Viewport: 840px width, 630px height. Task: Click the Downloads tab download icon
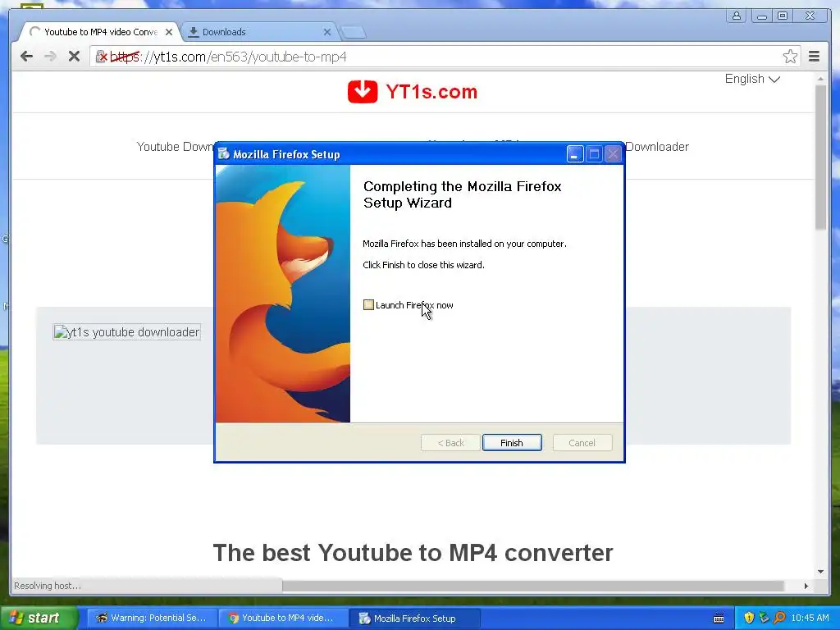[194, 32]
